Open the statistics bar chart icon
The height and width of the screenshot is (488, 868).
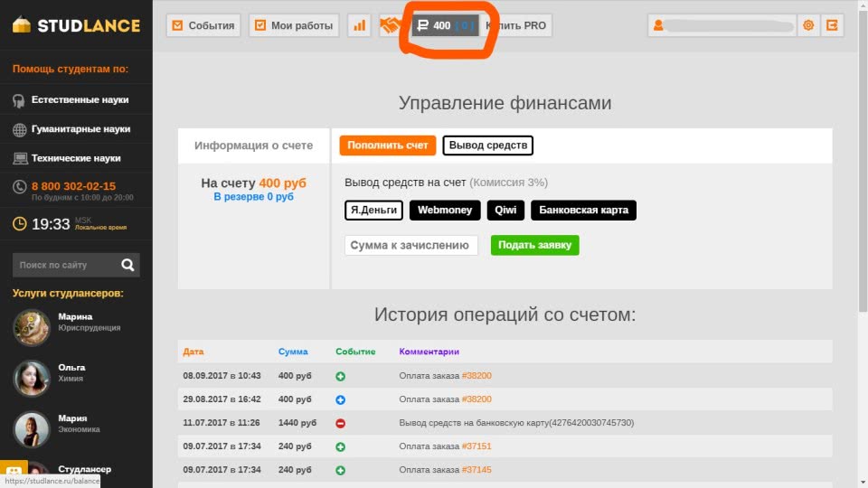pyautogui.click(x=360, y=25)
